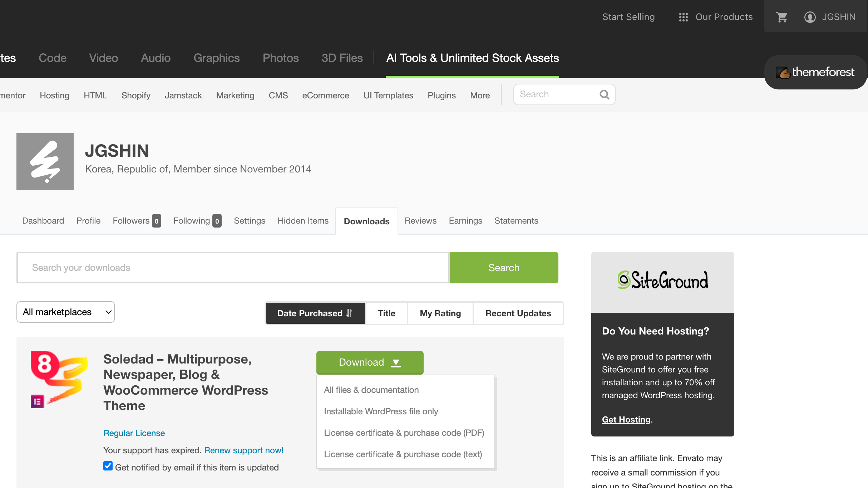Click the JGSHIN profile avatar image
868x488 pixels.
tap(45, 162)
